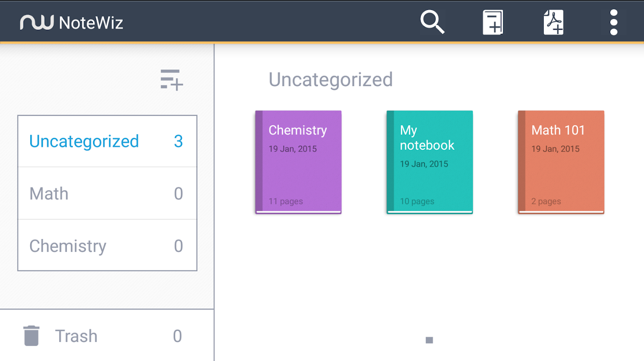The width and height of the screenshot is (644, 361).
Task: Click the small square page indicator
Action: [x=429, y=340]
